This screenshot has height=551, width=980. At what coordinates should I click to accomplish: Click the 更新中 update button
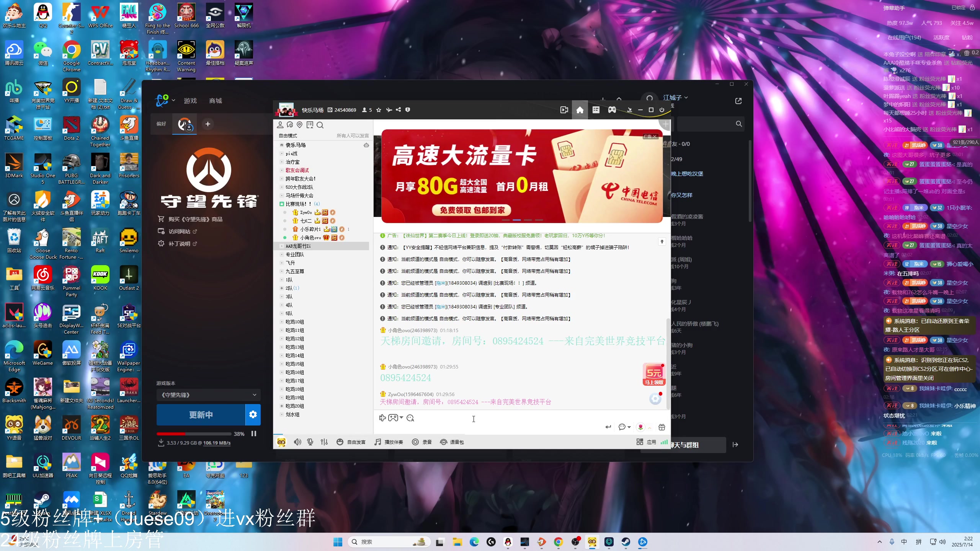coord(201,415)
